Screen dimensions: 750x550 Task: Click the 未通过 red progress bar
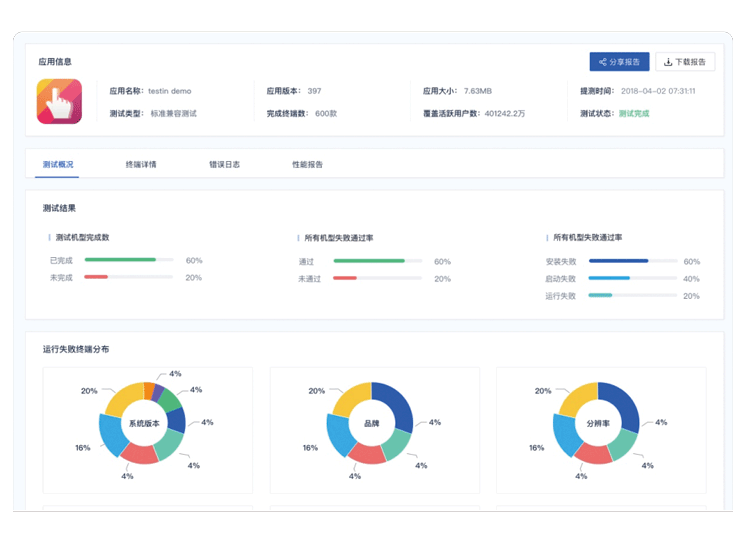[x=345, y=278]
